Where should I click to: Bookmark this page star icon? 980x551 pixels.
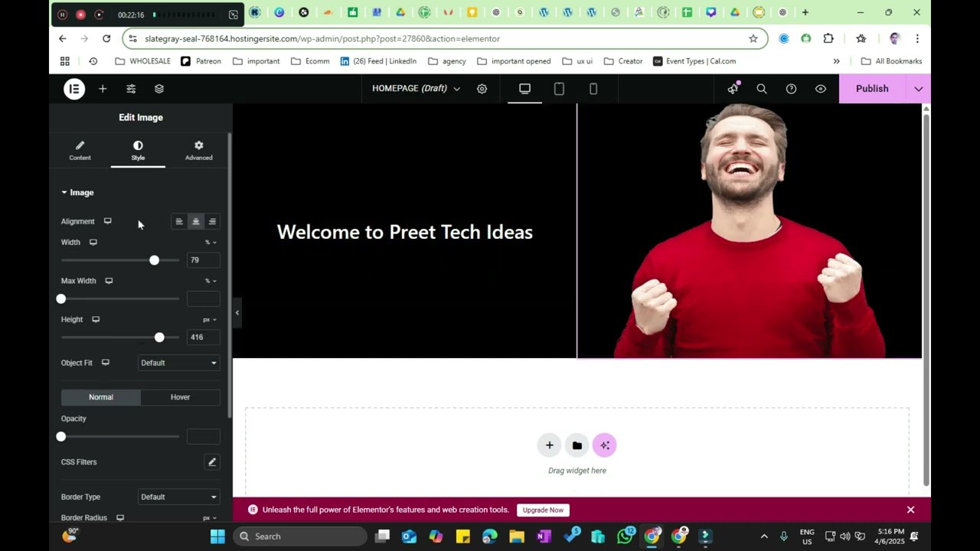[753, 38]
